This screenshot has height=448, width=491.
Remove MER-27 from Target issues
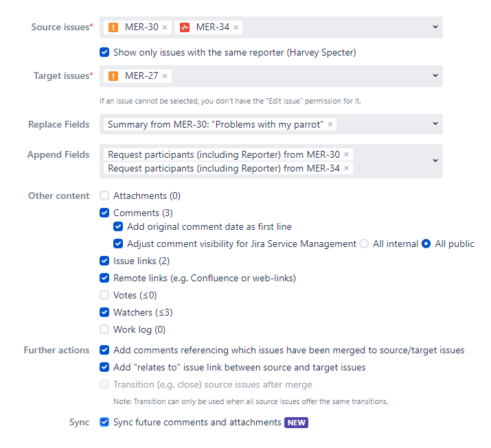click(165, 76)
